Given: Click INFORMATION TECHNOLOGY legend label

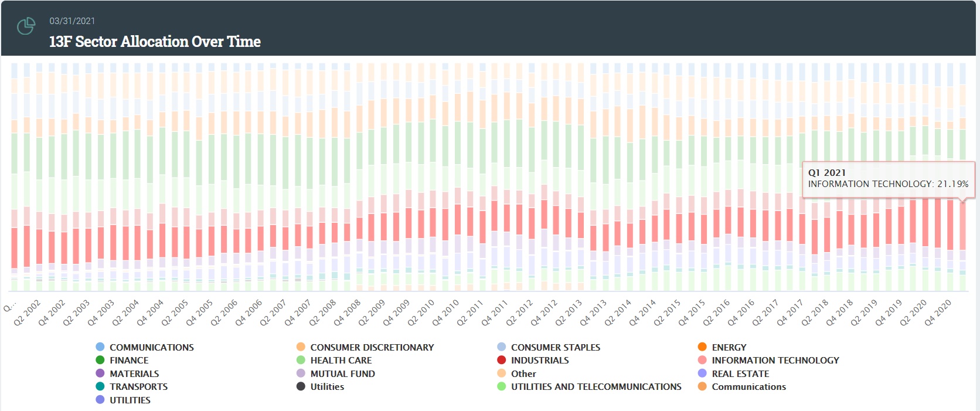Looking at the screenshot, I should coord(775,360).
